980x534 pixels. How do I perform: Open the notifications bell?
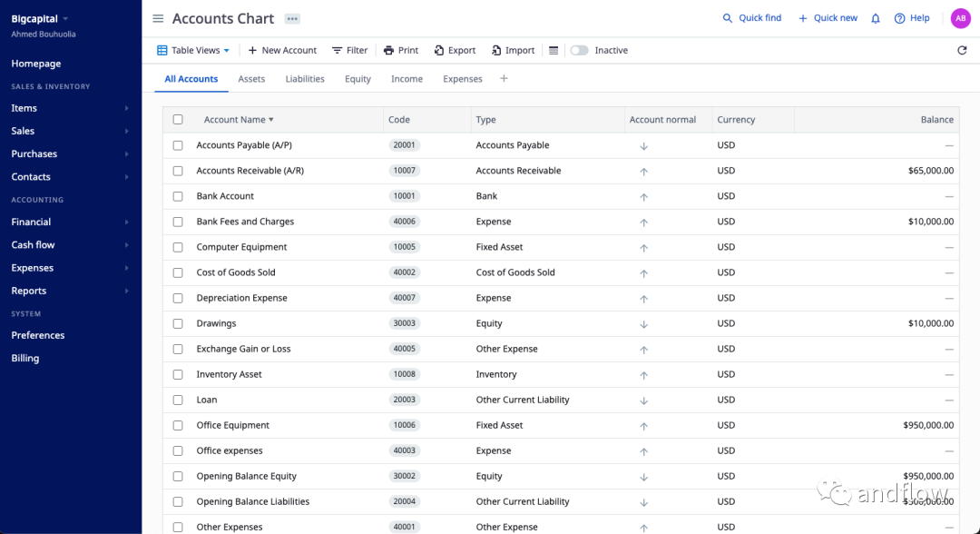point(876,18)
